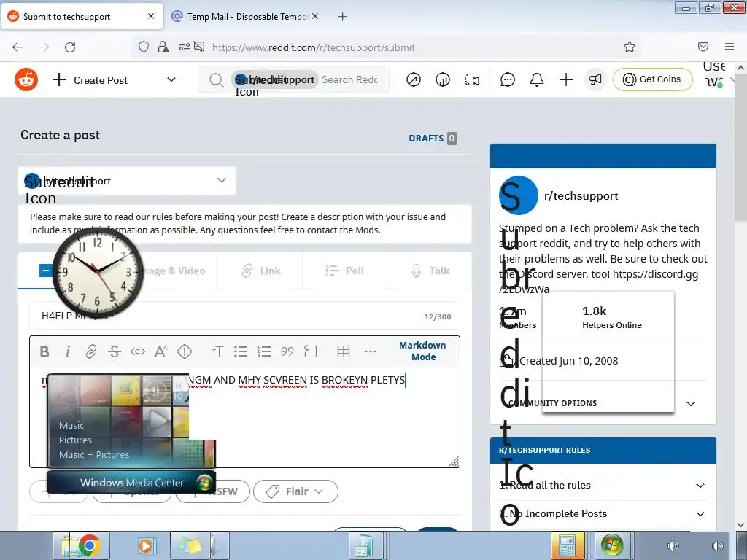This screenshot has height=560, width=747.
Task: Click the browser address bar URL
Action: coord(314,47)
